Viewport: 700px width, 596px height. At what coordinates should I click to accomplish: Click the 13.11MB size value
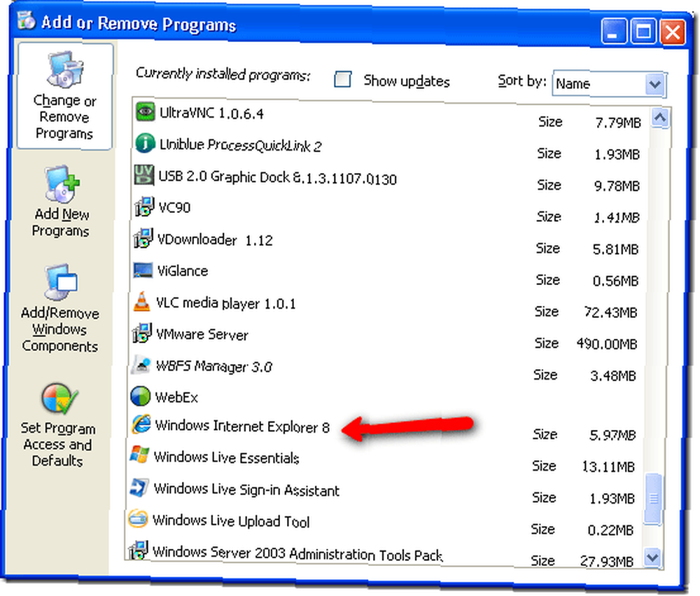coord(608,467)
